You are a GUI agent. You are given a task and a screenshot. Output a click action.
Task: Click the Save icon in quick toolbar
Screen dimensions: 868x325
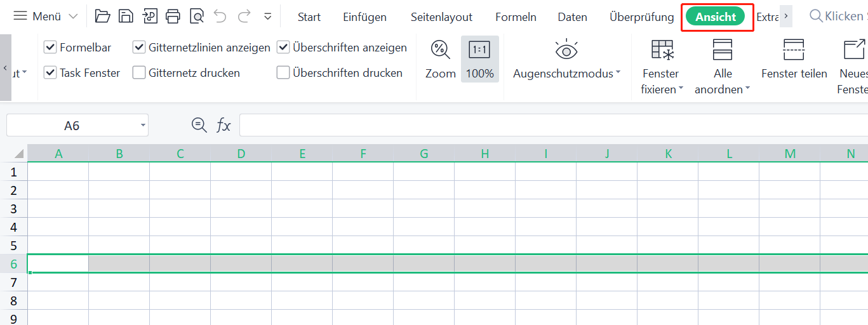[x=126, y=17]
